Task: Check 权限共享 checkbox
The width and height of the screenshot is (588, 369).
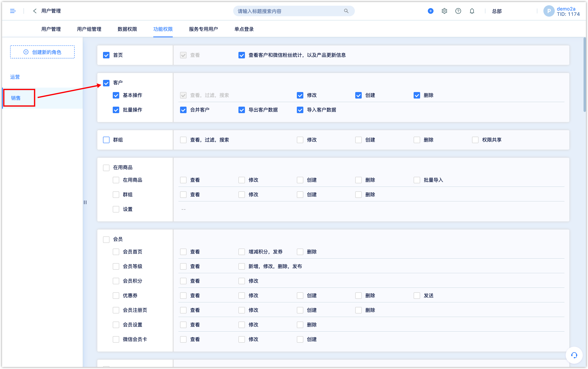Action: tap(475, 140)
